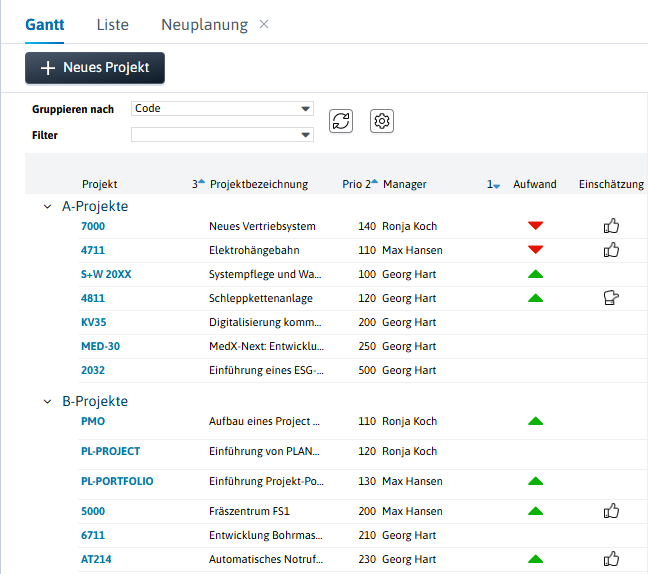Select the B-Projekte group label
648x574 pixels.
point(95,401)
